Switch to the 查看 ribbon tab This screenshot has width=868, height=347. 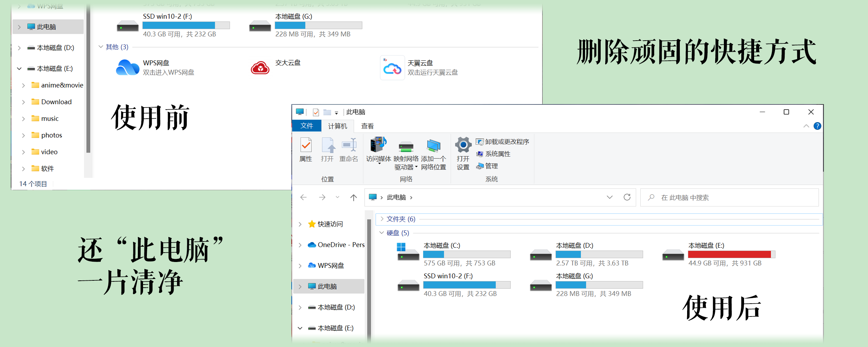367,126
